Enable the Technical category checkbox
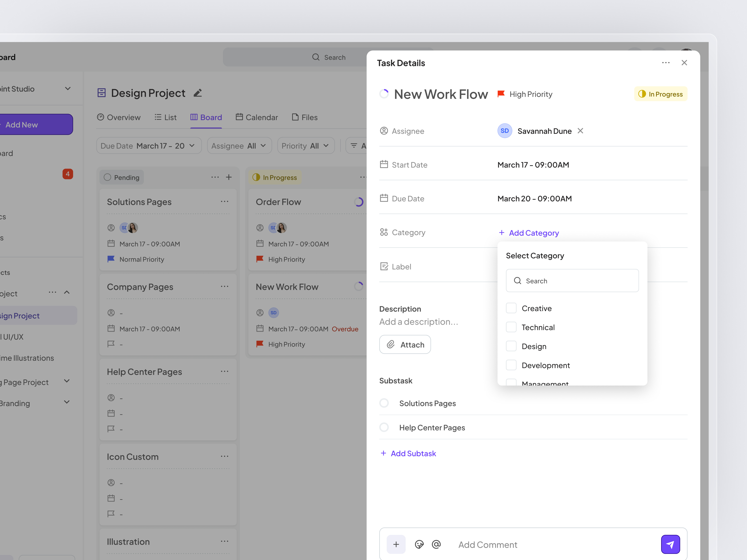The height and width of the screenshot is (560, 747). coord(511,327)
